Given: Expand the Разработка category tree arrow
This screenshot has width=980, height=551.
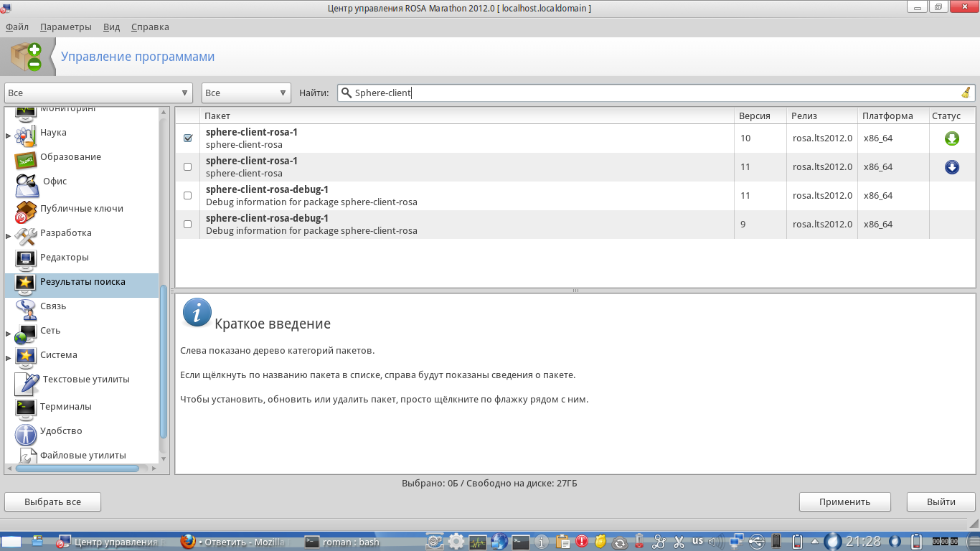Looking at the screenshot, I should pyautogui.click(x=9, y=235).
